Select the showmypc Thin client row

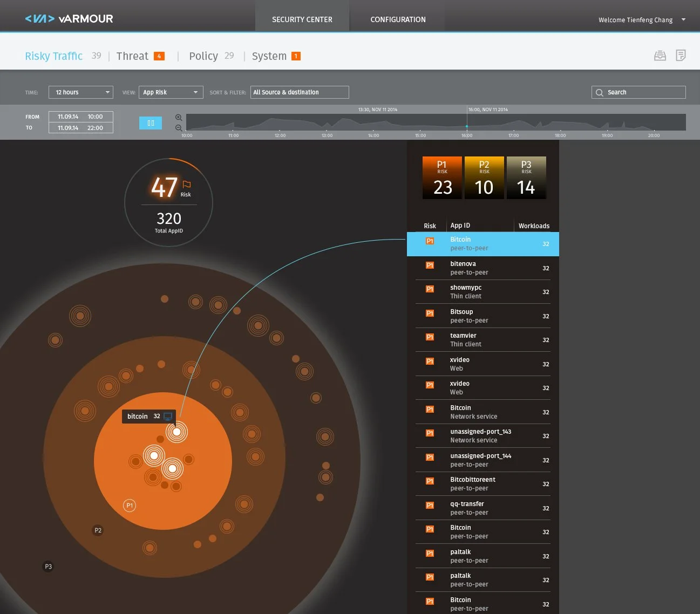point(482,292)
